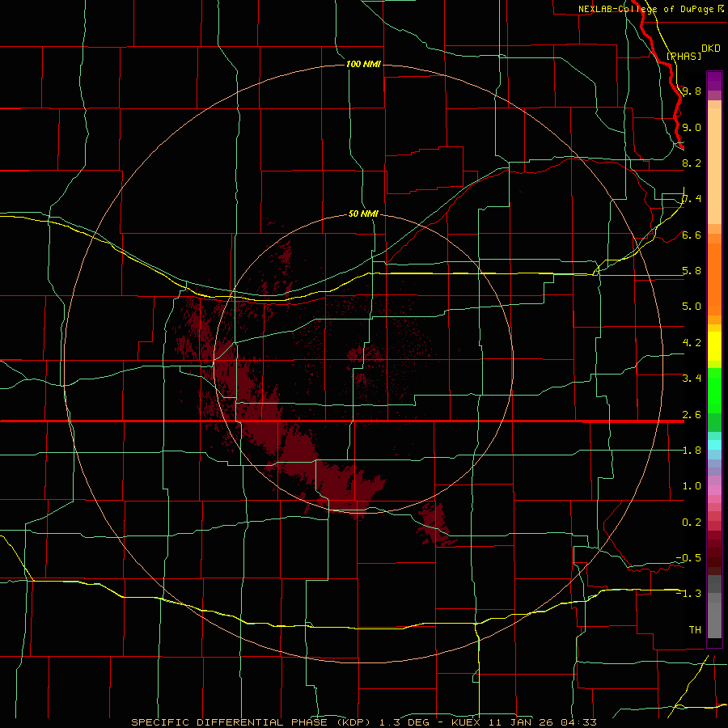Viewport: 728px width, 728px height.
Task: Click the 50 NMI range ring label
Action: [x=363, y=214]
